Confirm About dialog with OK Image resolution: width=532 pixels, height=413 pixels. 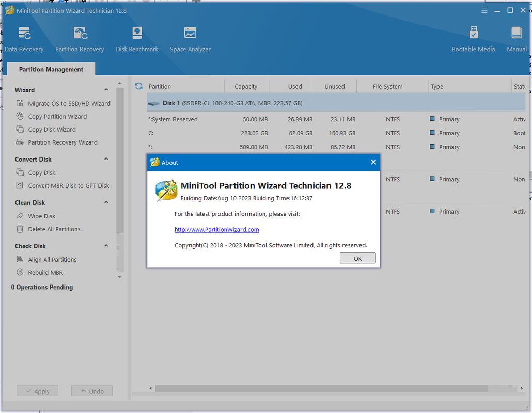tap(357, 258)
